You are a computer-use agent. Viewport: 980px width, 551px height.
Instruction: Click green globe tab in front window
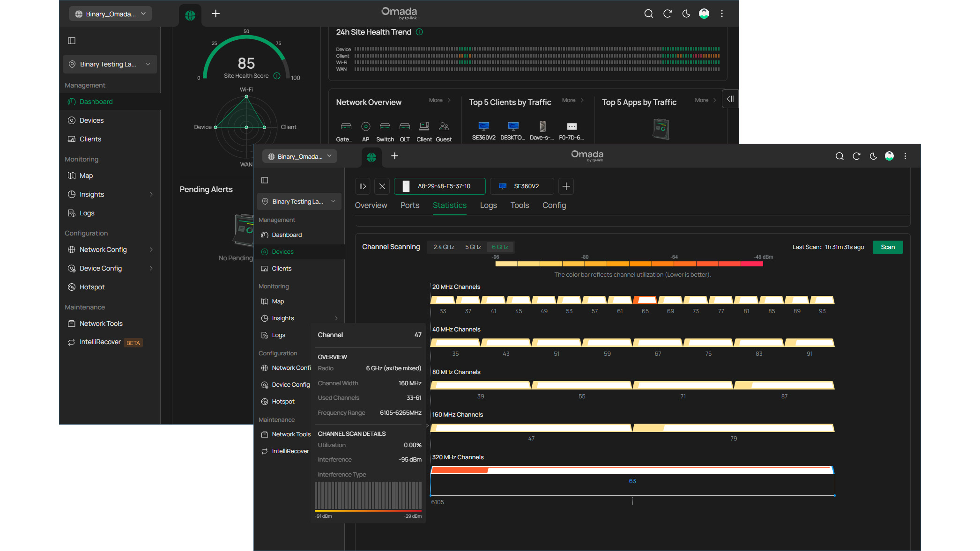(x=371, y=157)
